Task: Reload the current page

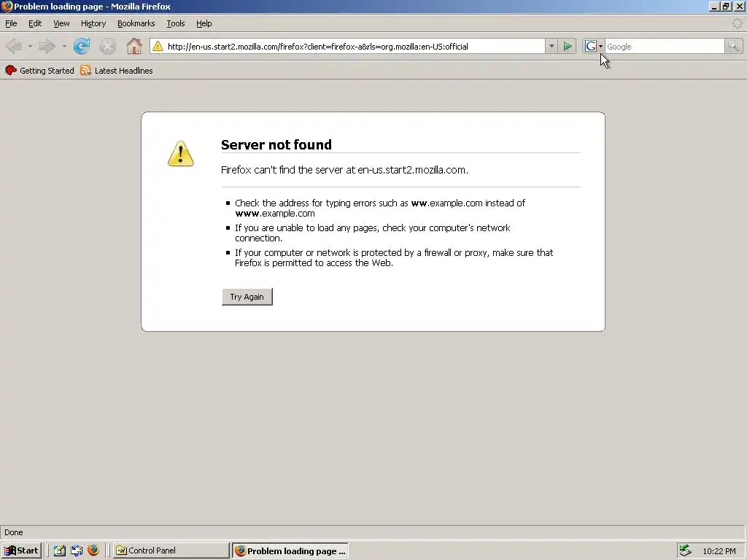Action: (82, 46)
